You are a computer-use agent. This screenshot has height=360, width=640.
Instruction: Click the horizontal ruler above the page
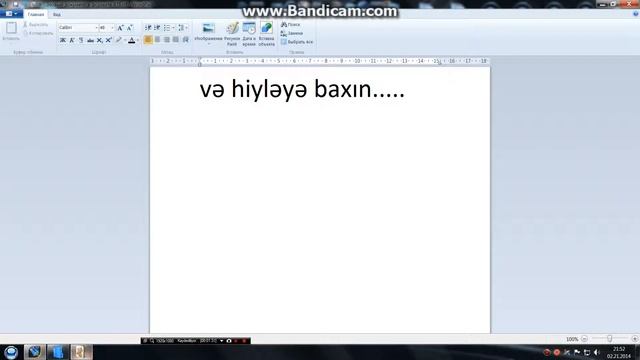coord(320,61)
